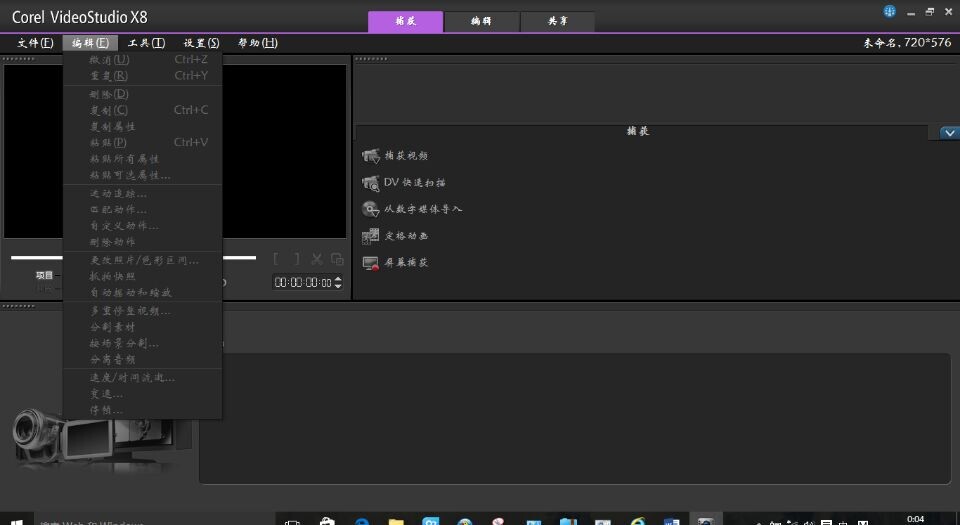Image resolution: width=960 pixels, height=525 pixels.
Task: Click the scissors split clip icon
Action: (x=317, y=259)
